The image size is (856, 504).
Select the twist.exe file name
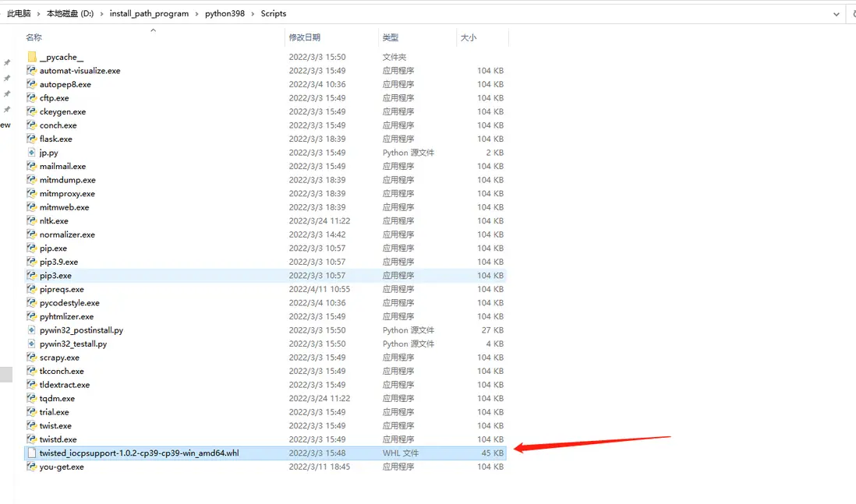click(55, 425)
